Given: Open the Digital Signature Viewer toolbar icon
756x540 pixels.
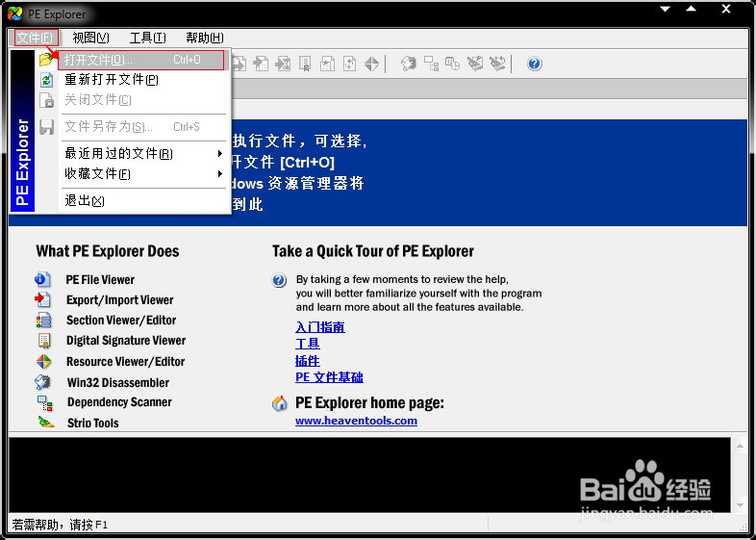Looking at the screenshot, I should click(x=305, y=64).
